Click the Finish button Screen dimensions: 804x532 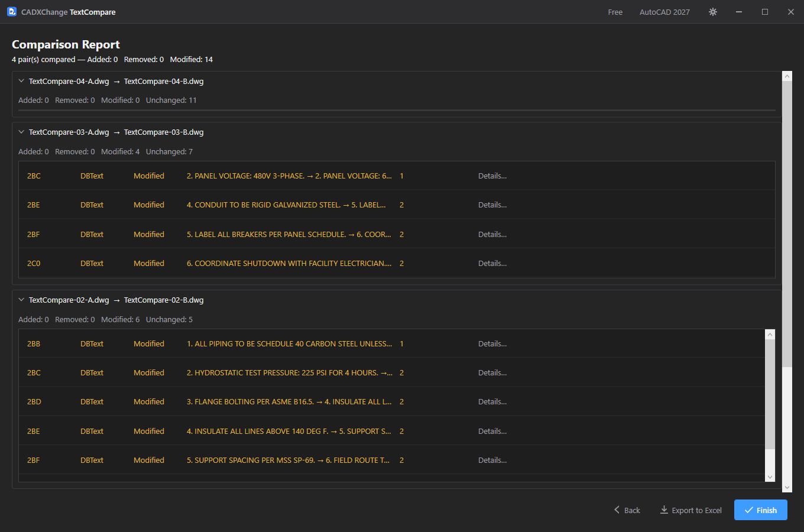pyautogui.click(x=761, y=510)
